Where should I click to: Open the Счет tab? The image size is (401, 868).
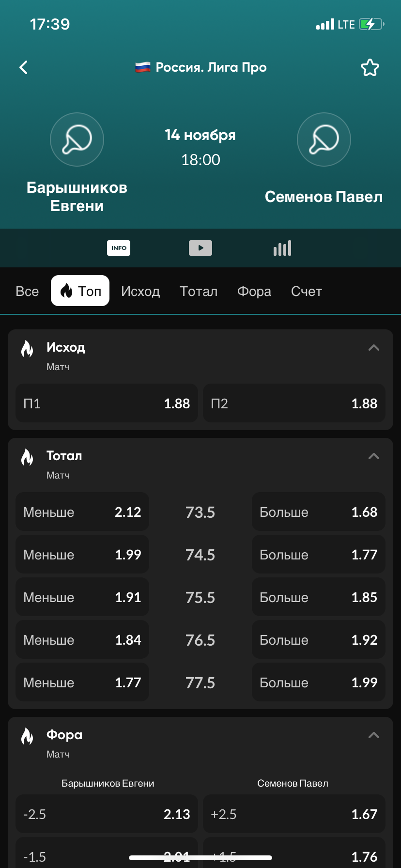(307, 291)
